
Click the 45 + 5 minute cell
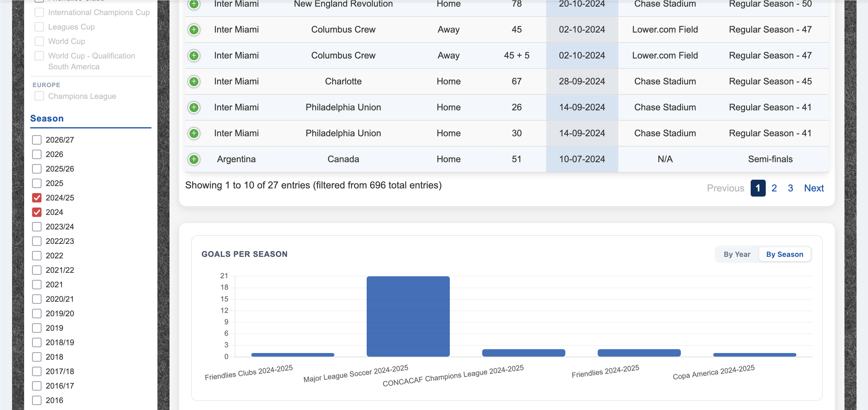(x=517, y=55)
